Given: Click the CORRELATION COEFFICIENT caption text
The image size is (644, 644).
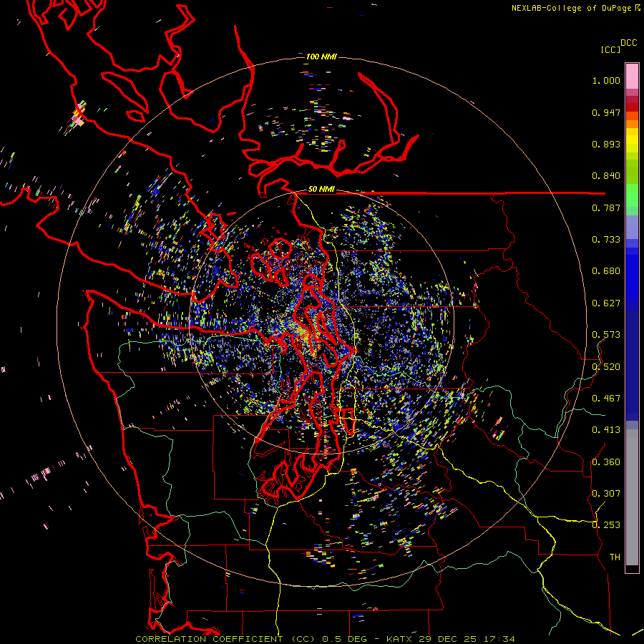Looking at the screenshot, I should pyautogui.click(x=209, y=639).
